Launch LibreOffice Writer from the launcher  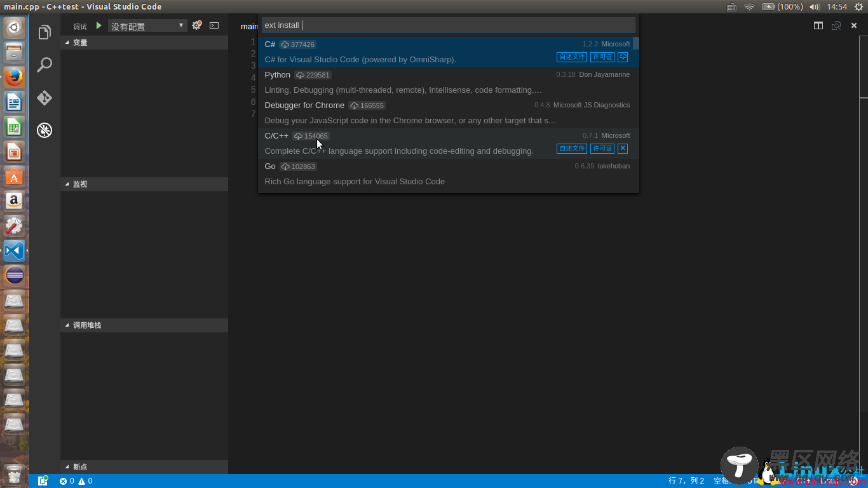(14, 102)
